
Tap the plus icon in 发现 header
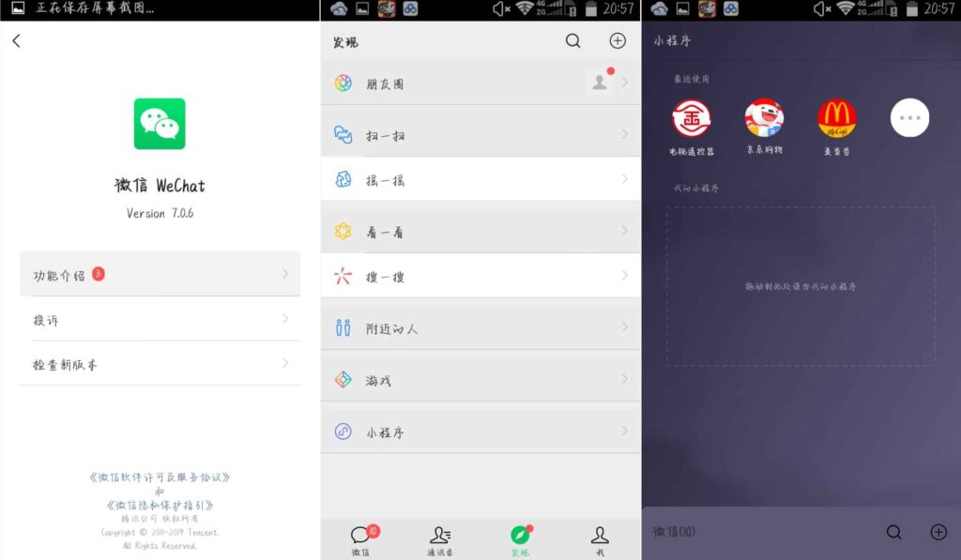point(618,41)
